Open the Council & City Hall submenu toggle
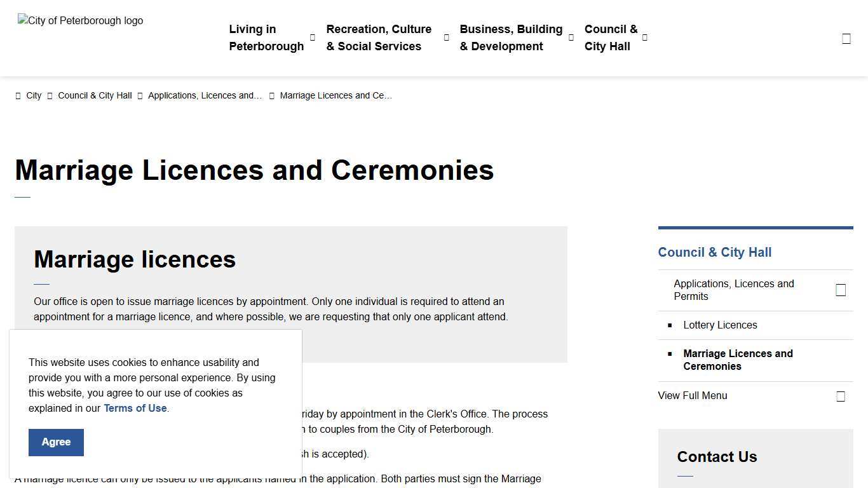 pos(644,37)
